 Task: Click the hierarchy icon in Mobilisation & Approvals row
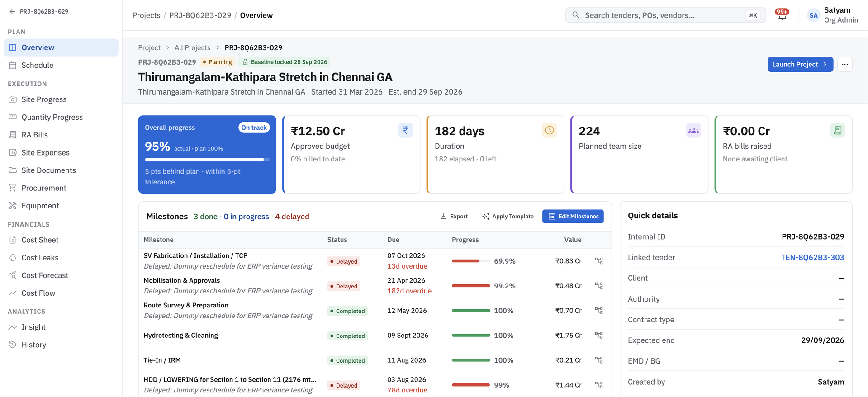(x=599, y=286)
